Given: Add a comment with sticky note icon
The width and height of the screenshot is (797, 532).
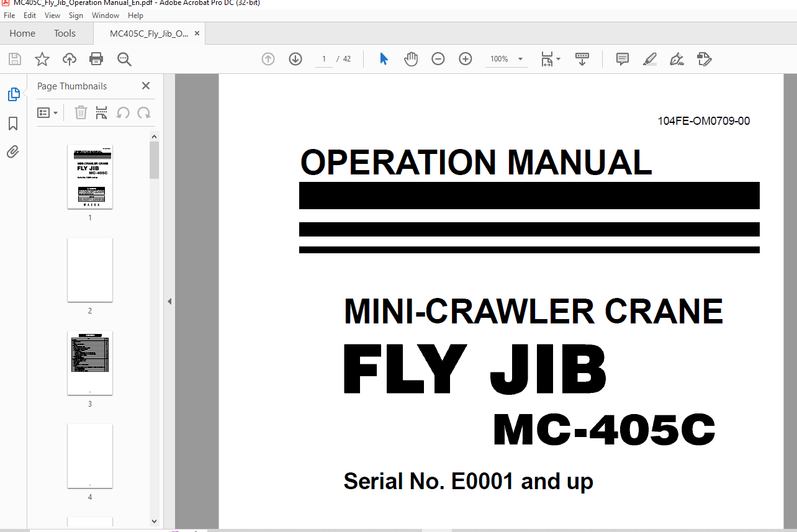Looking at the screenshot, I should pyautogui.click(x=622, y=59).
